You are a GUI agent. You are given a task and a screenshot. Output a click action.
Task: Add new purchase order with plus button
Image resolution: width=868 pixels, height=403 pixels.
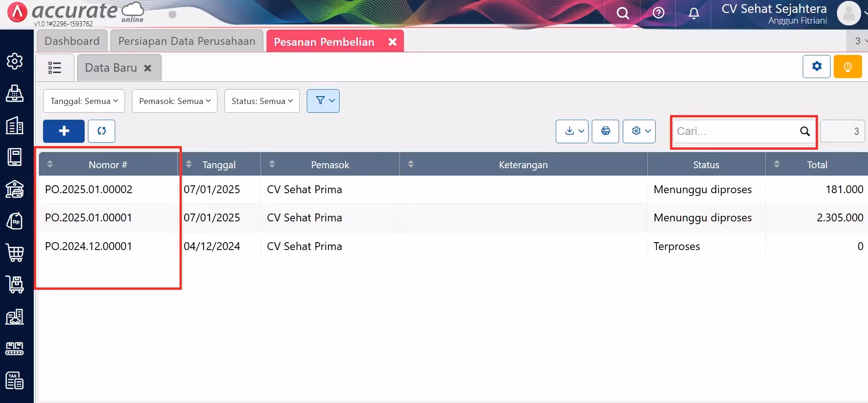(x=64, y=131)
